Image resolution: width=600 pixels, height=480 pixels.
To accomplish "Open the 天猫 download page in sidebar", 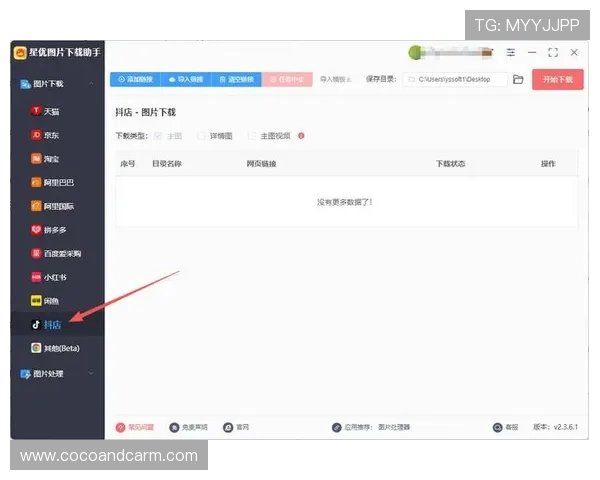I will click(x=45, y=111).
